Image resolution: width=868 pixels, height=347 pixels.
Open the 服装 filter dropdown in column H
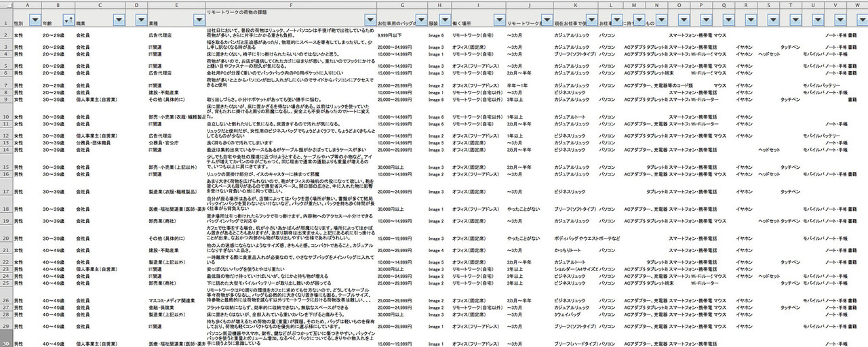[446, 20]
